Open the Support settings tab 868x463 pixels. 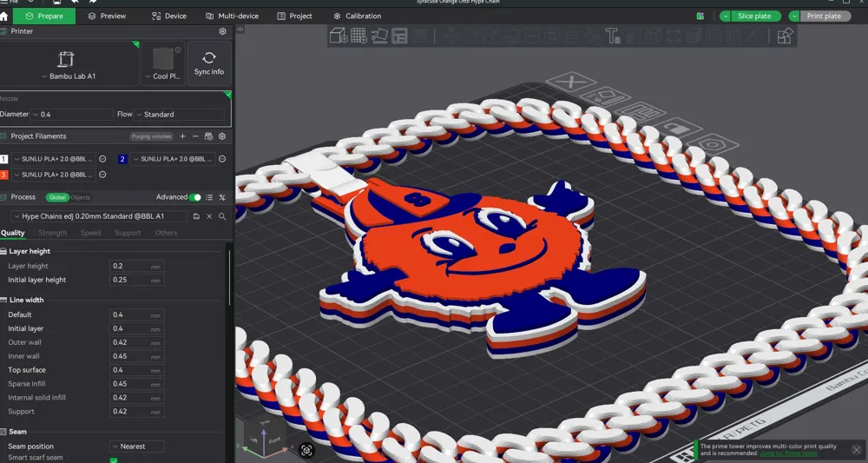point(128,233)
